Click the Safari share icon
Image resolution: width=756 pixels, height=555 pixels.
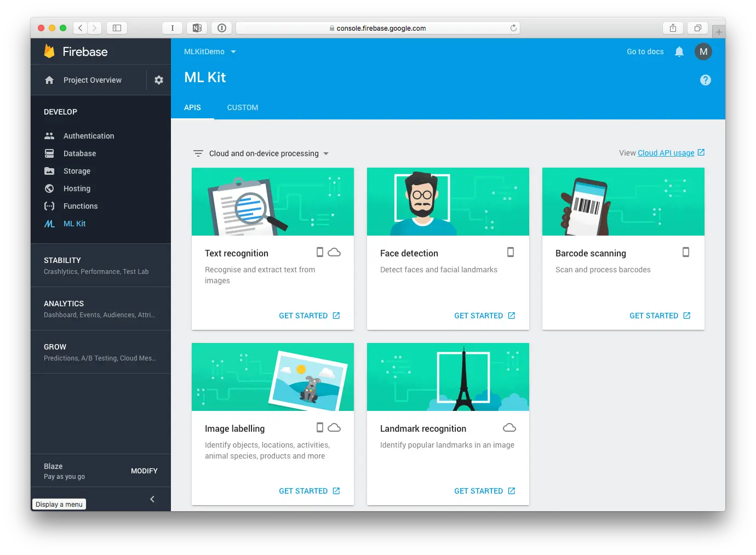click(673, 28)
